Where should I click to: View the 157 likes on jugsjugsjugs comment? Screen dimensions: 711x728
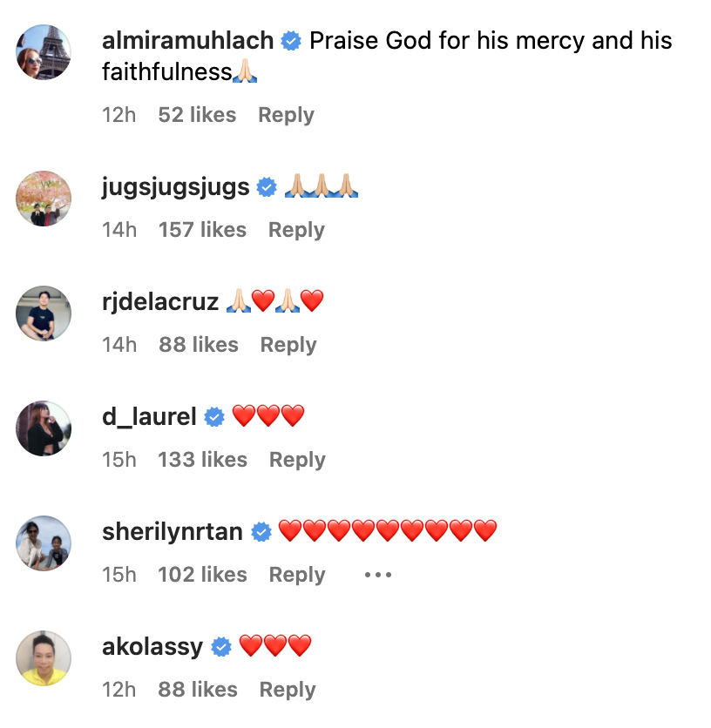(202, 230)
